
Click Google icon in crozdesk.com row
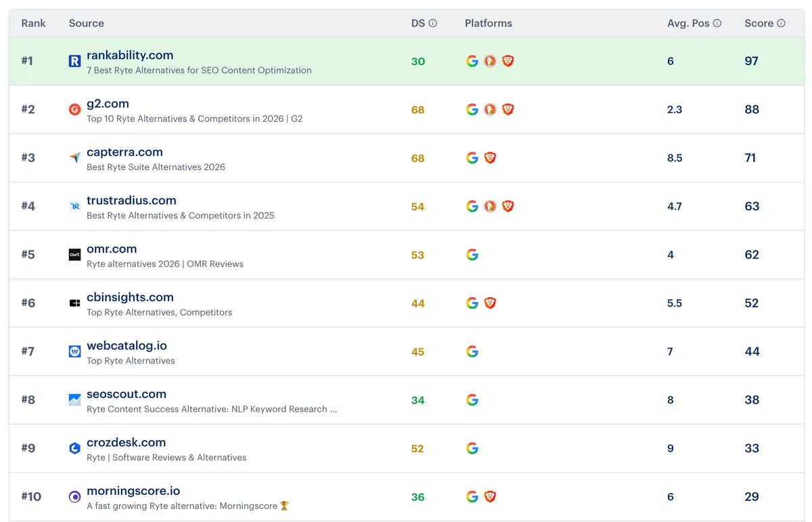point(472,448)
